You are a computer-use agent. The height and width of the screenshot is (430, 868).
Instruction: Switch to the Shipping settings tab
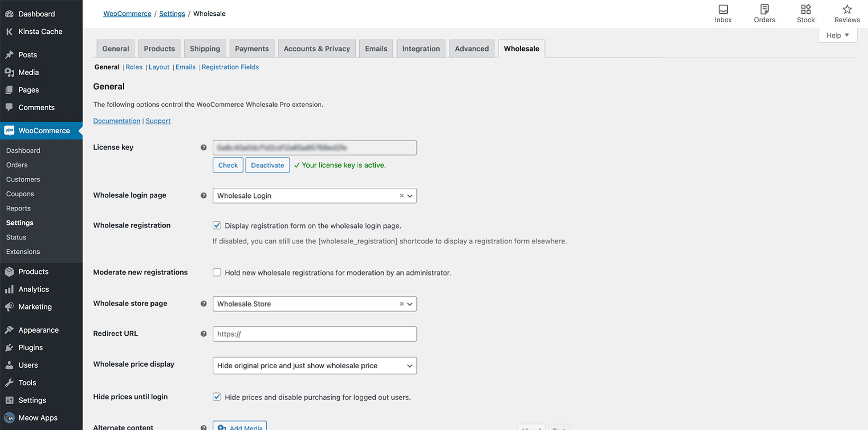click(205, 49)
